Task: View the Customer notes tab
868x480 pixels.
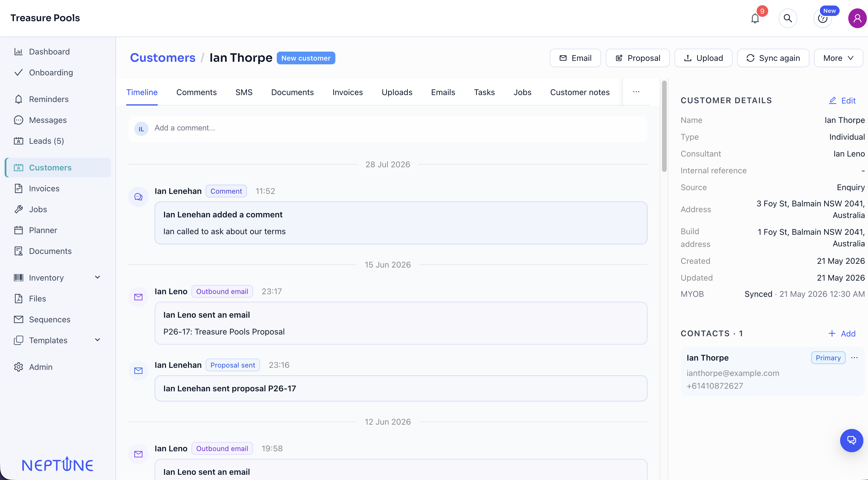Action: point(580,92)
